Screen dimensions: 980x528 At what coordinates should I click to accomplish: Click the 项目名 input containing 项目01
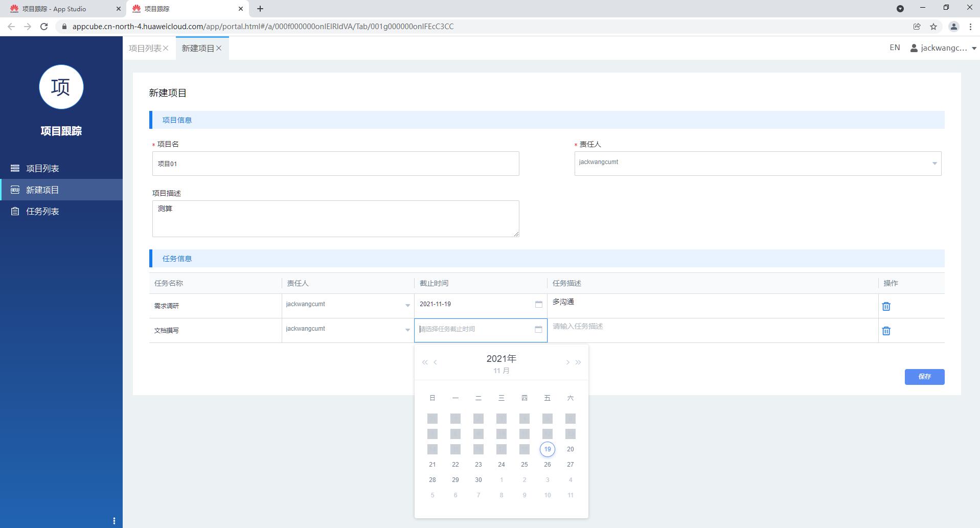point(335,164)
